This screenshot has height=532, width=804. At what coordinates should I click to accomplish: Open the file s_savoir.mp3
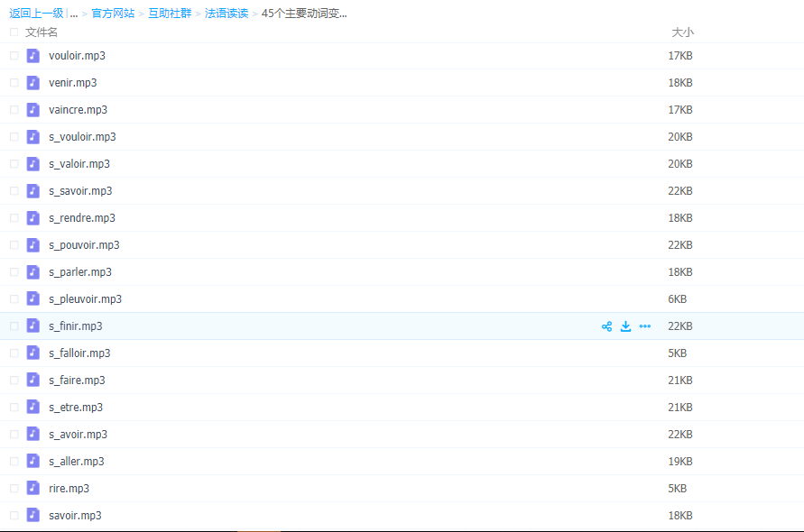click(80, 190)
